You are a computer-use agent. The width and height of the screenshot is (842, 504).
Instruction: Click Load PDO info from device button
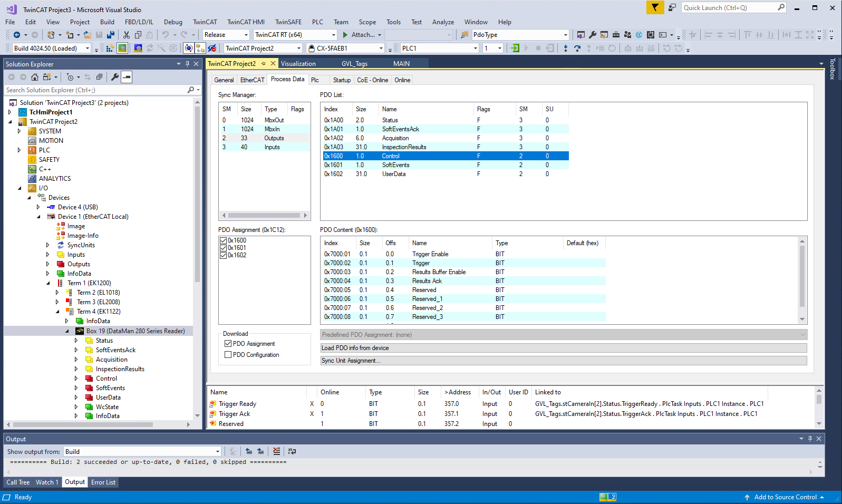[563, 348]
